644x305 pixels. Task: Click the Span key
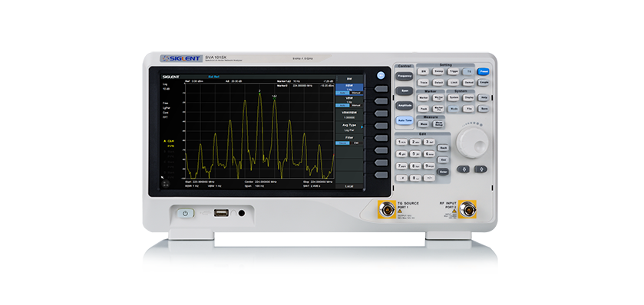point(405,90)
